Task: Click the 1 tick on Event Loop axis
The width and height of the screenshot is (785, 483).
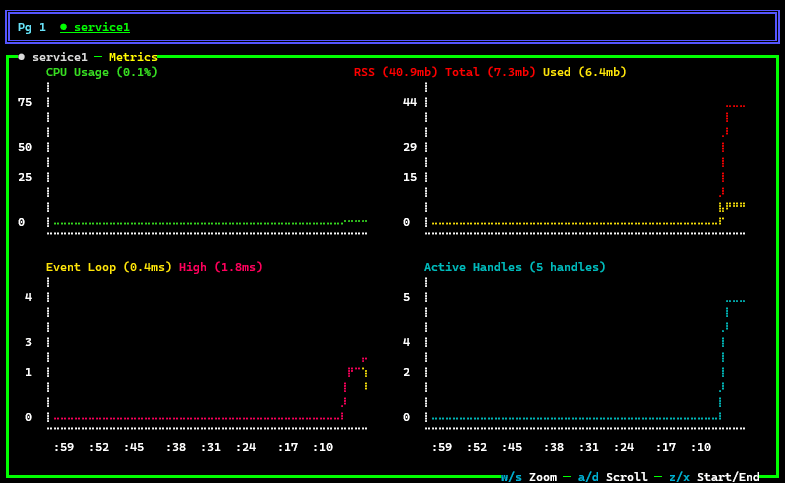Action: [x=29, y=372]
